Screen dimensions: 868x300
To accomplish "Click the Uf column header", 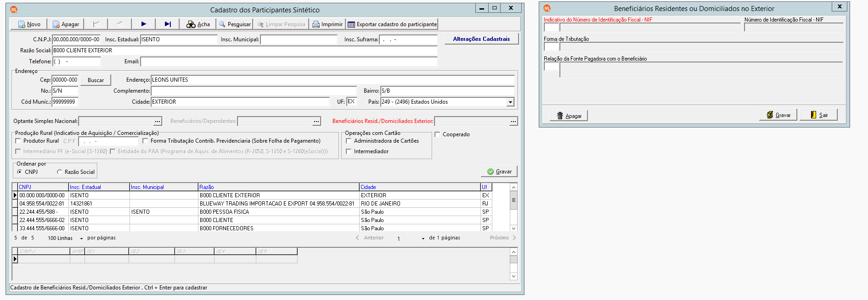I will [x=486, y=187].
